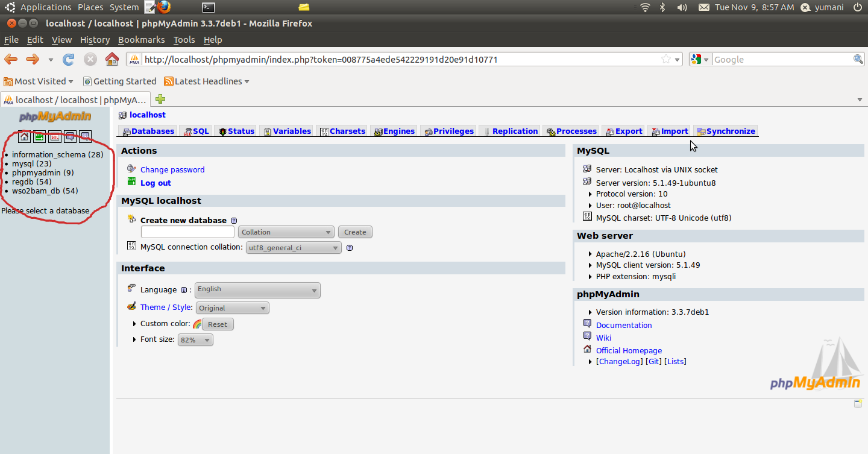Click Theme / Style link
Screen dimensions: 868x454
[166, 307]
